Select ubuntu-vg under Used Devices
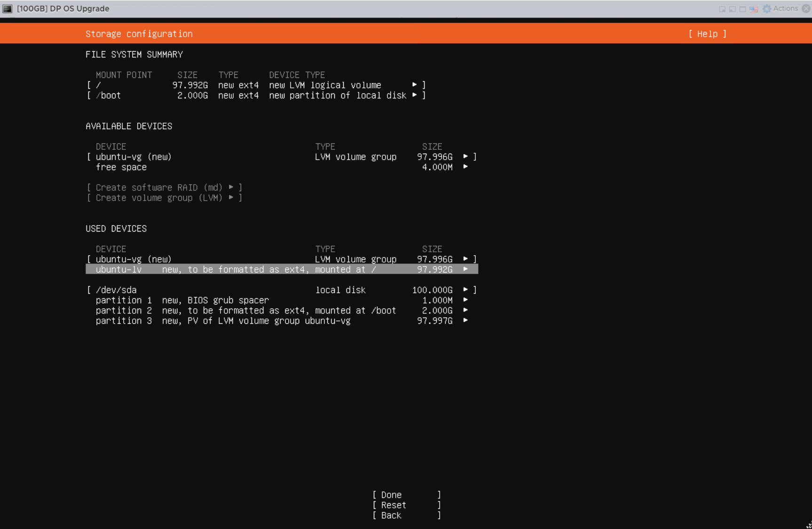812x529 pixels. 282,259
